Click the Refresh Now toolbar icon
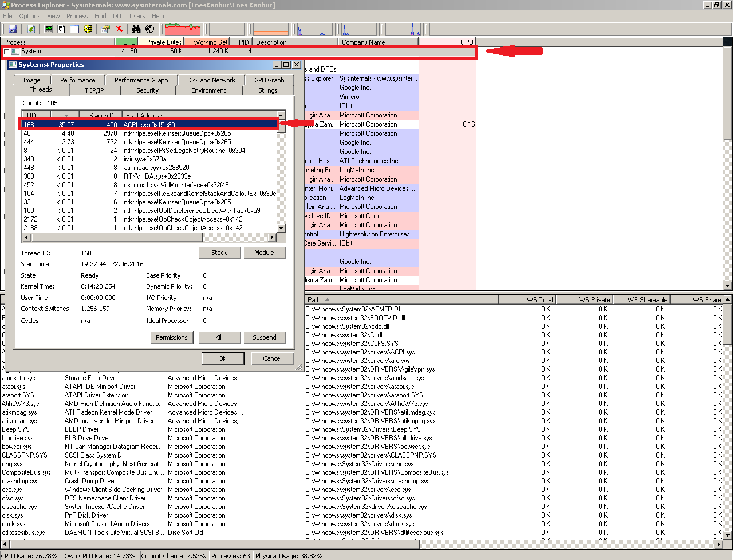 (31, 29)
